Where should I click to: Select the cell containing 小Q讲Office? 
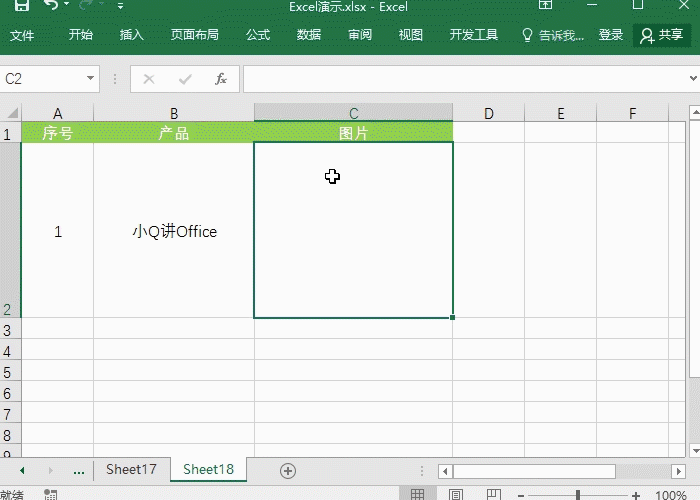(174, 231)
